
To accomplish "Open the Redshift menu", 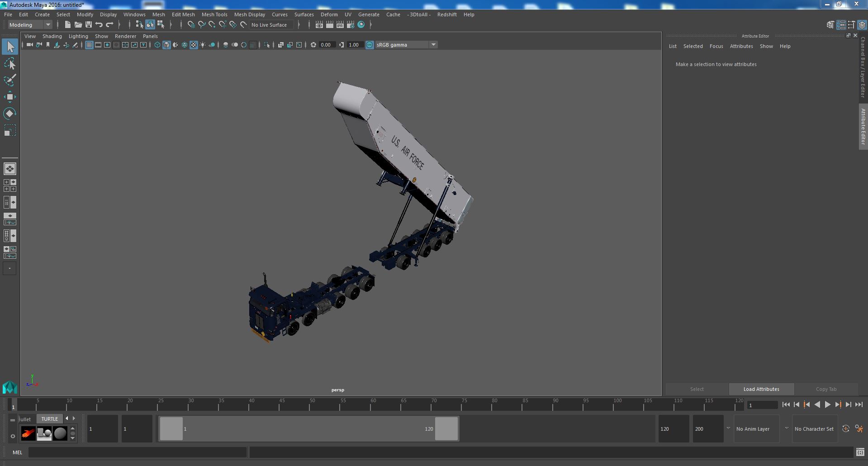I will [x=447, y=14].
